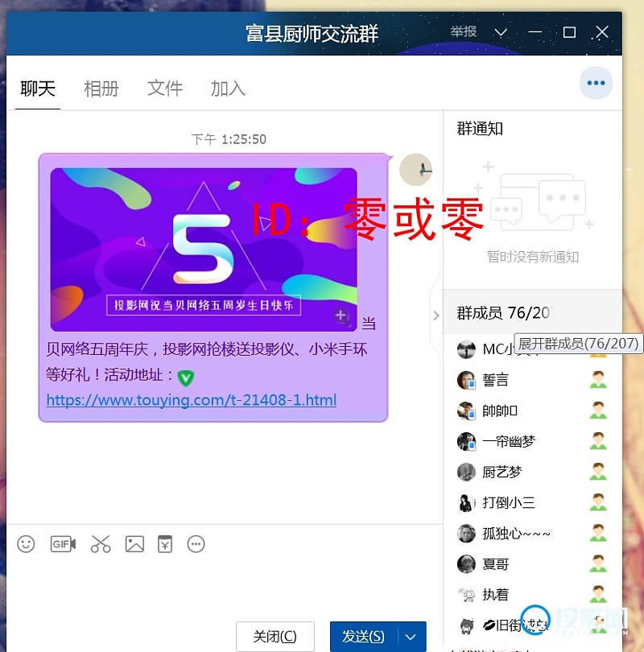Click the member role icon beside 执着
The width and height of the screenshot is (644, 652).
tap(598, 594)
